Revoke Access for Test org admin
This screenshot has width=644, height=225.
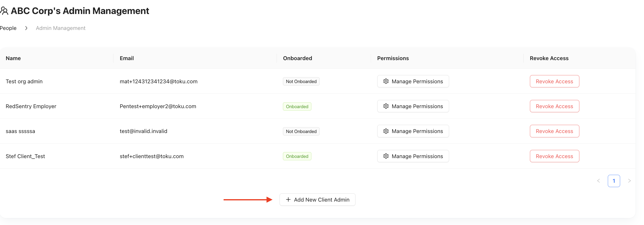(554, 81)
